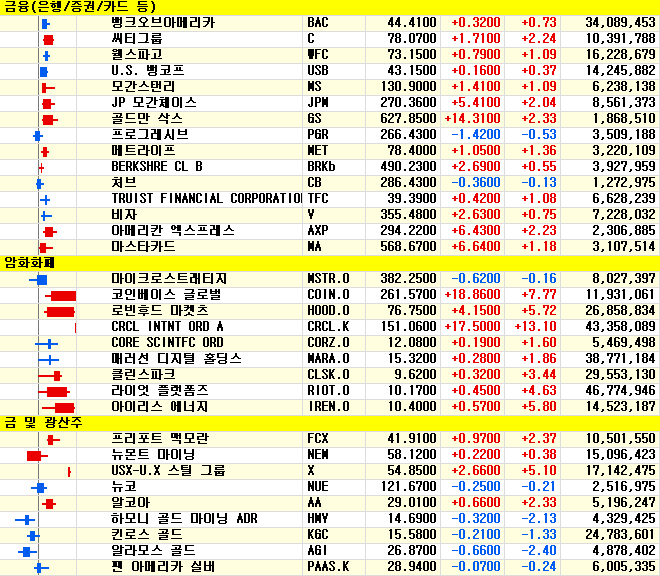Select 아메리칸 엑스프레스 stock name
The height and width of the screenshot is (576, 660).
coord(173,230)
